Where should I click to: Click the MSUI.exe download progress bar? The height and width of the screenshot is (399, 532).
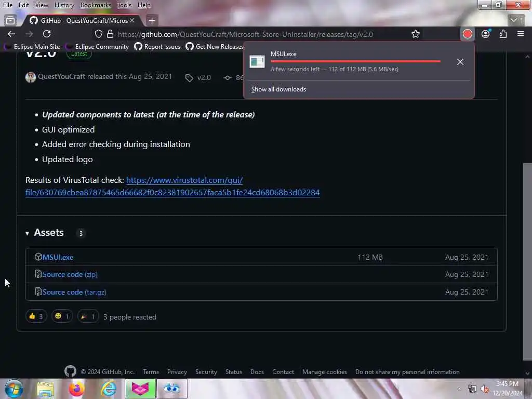355,61
